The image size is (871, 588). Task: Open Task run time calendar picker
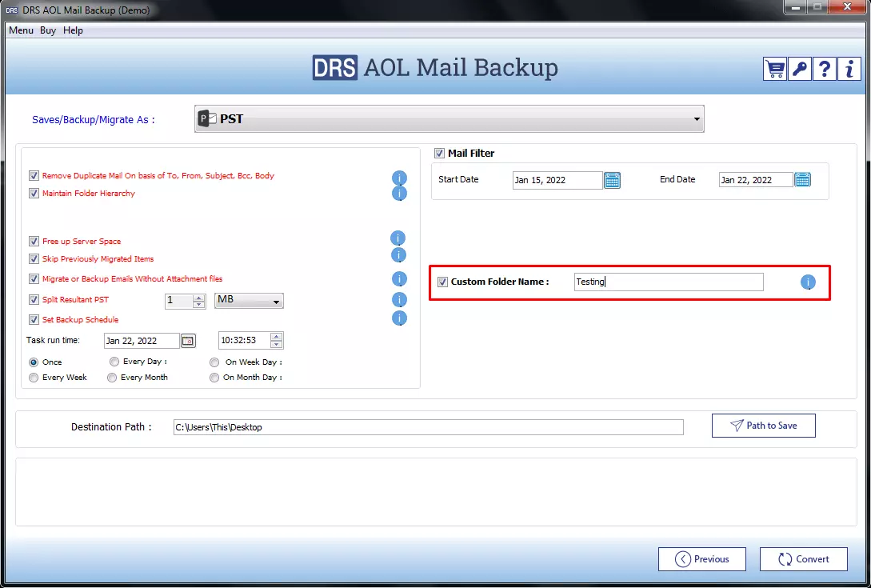(x=188, y=341)
